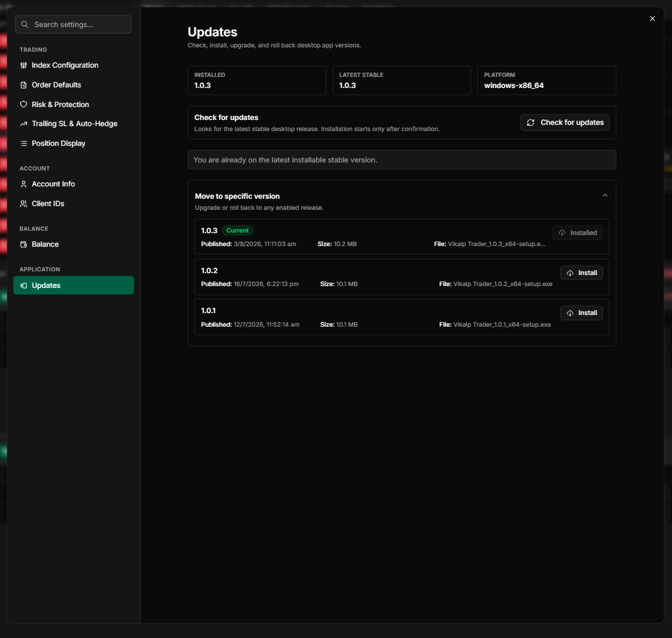This screenshot has width=672, height=638.
Task: Click the 1.0.2 version heading
Action: tap(209, 271)
